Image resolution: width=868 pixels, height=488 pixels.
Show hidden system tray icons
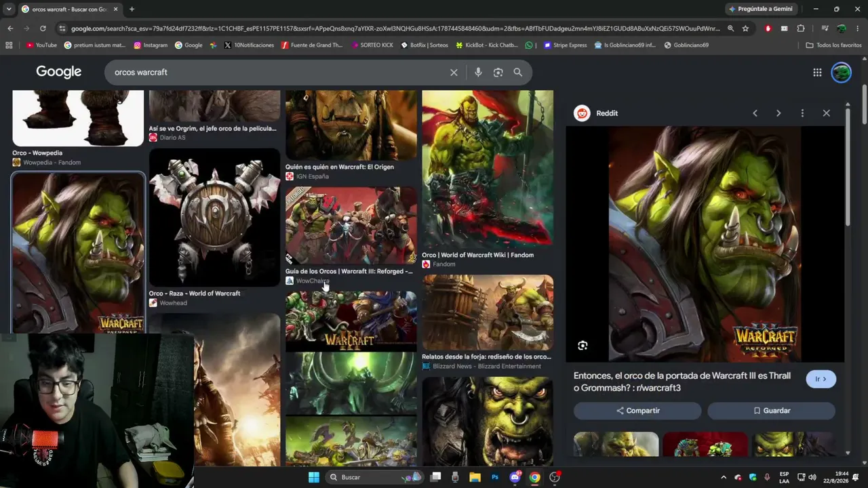[x=723, y=477]
